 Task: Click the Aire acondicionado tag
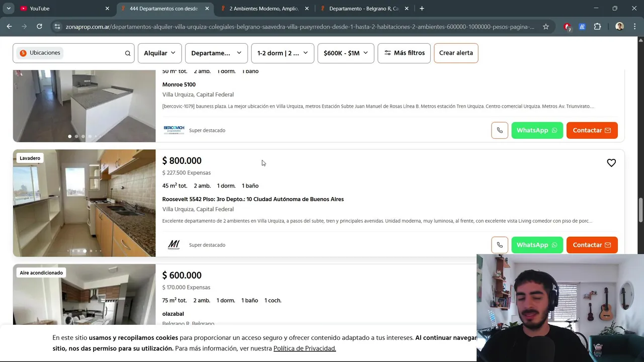pyautogui.click(x=41, y=273)
